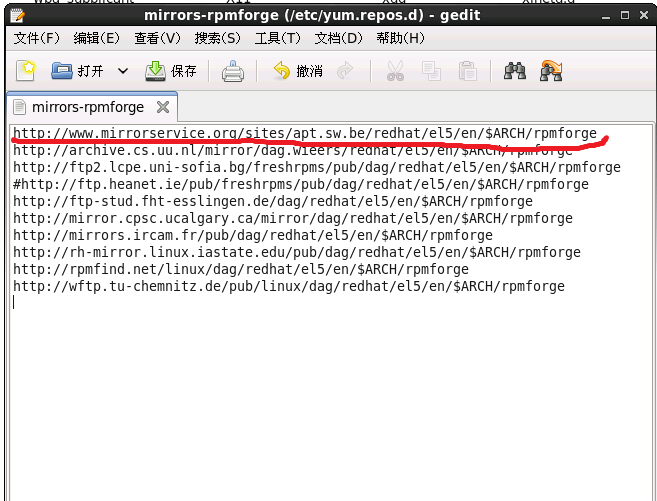The image size is (657, 501).
Task: Open find using binoculars icon
Action: (515, 71)
